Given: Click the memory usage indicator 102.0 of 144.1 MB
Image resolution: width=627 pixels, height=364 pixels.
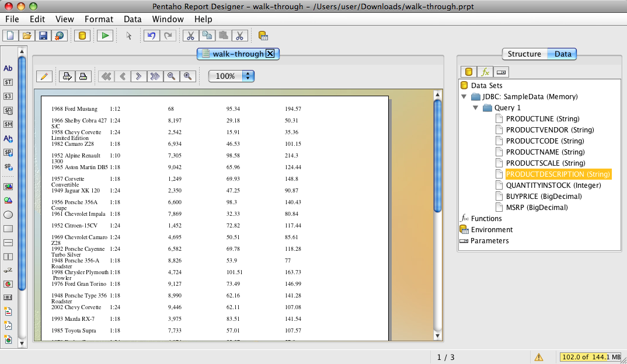Looking at the screenshot, I should tap(591, 357).
